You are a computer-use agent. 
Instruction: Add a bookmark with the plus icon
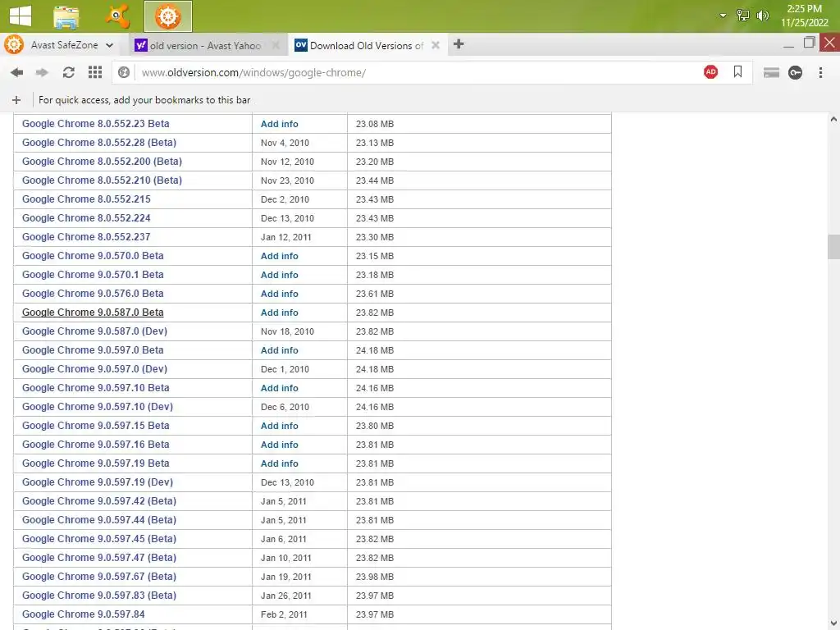point(16,100)
